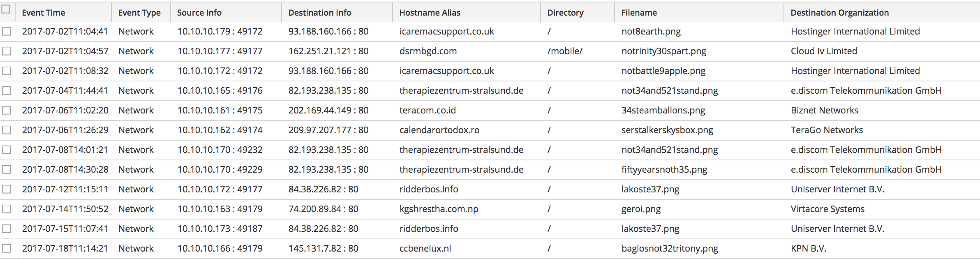Viewport: 980px width, 259px height.
Task: Open the calendarortodox.ro hostname entry
Action: pos(439,130)
